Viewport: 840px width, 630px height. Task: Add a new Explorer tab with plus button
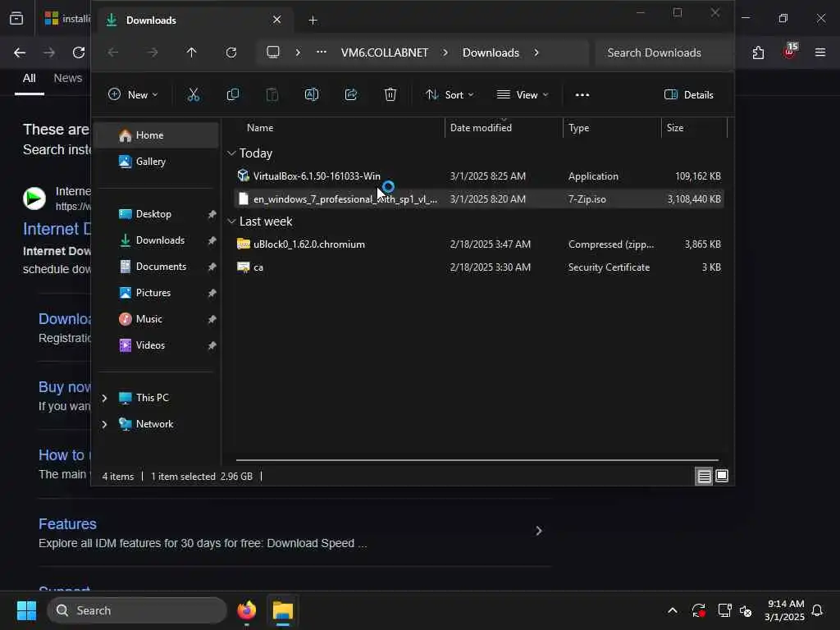pos(313,21)
